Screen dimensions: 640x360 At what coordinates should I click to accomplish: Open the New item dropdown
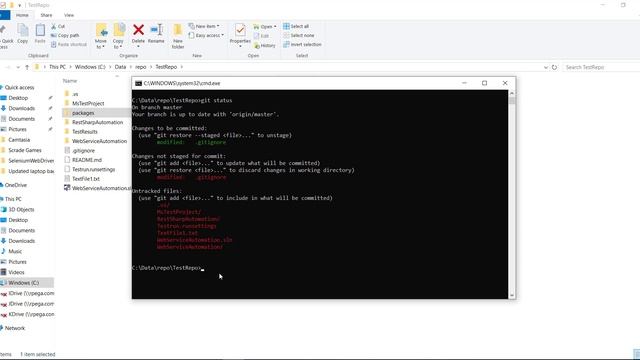coord(204,26)
